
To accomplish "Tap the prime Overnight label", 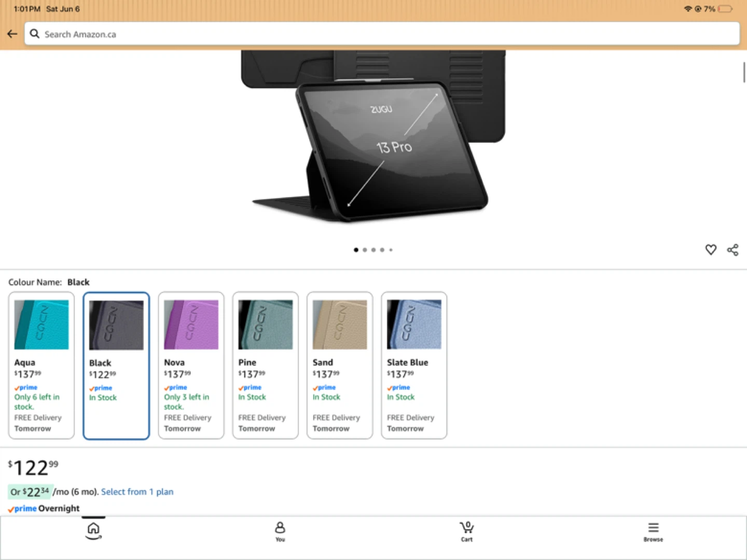I will (44, 509).
